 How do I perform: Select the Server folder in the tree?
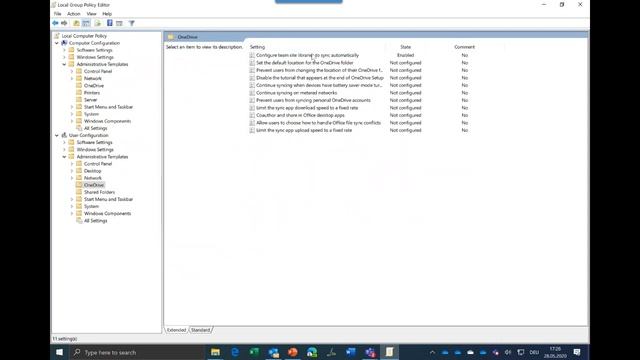coord(91,100)
